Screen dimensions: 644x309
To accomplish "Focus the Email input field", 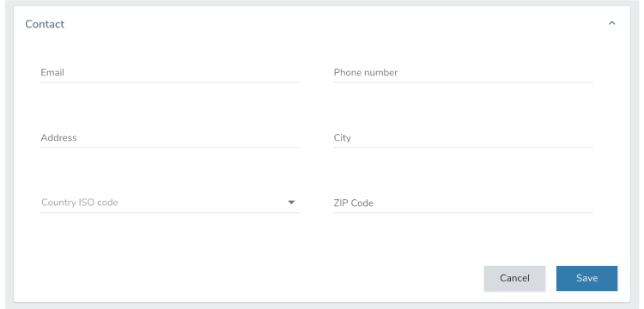I will click(x=170, y=73).
